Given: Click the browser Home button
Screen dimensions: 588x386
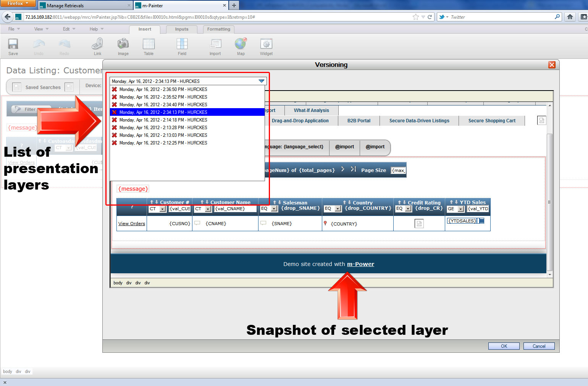Looking at the screenshot, I should tap(570, 17).
